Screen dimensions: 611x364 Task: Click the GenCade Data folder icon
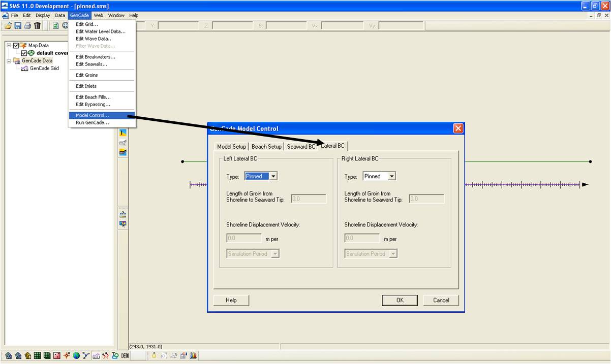coord(17,60)
